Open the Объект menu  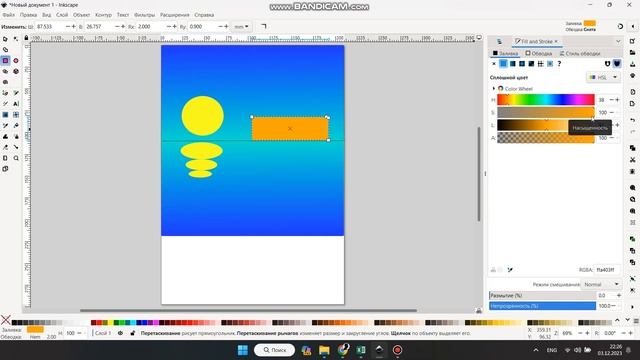81,15
